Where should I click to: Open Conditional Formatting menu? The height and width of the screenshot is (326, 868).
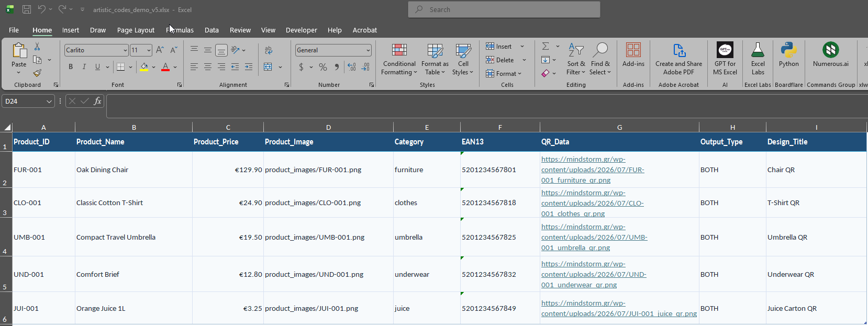[399, 60]
